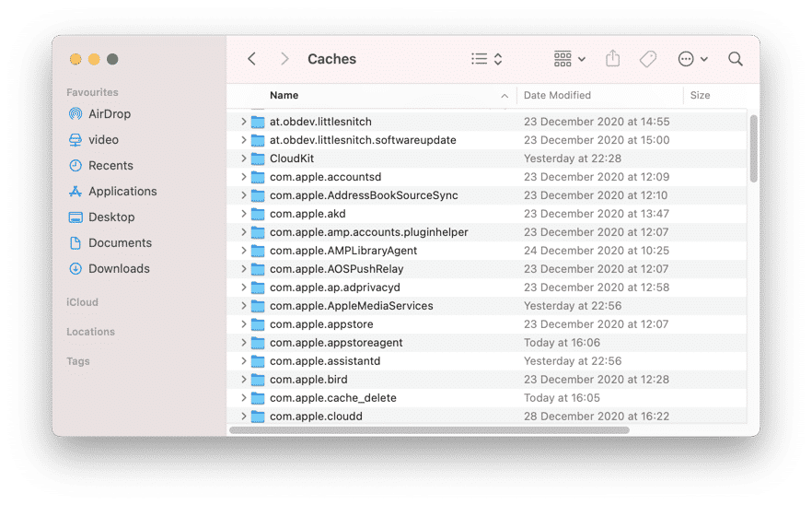Go back with the left arrow
The image size is (812, 505).
pos(251,59)
